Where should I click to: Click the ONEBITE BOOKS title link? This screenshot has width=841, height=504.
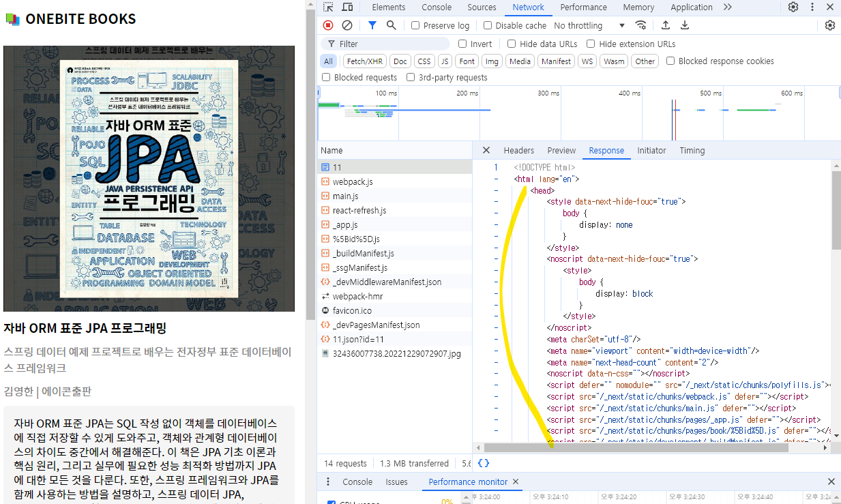(80, 19)
